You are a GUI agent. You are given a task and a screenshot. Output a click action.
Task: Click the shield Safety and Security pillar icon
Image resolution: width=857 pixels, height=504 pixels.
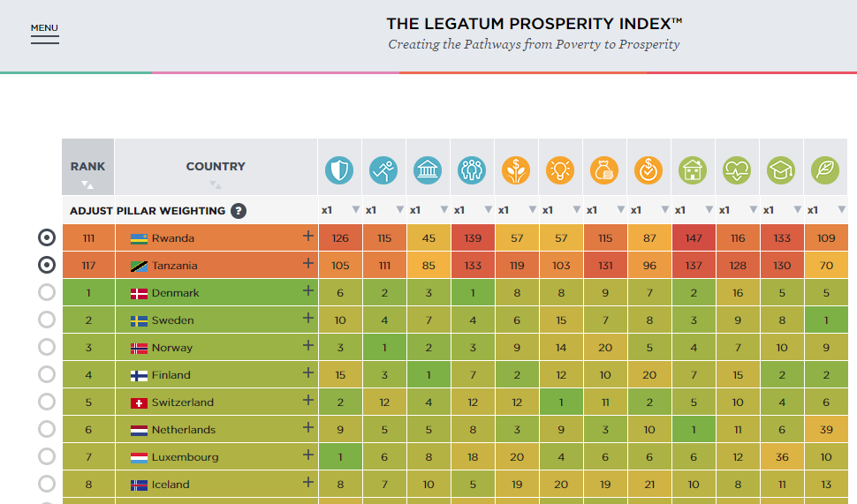coord(339,169)
